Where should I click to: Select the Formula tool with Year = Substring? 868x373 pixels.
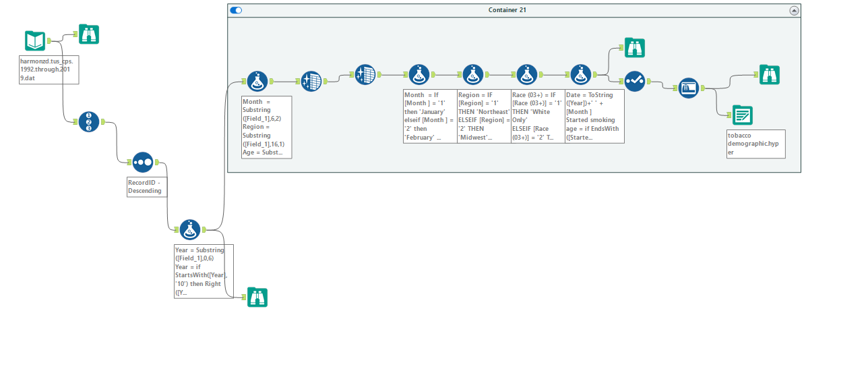[190, 230]
